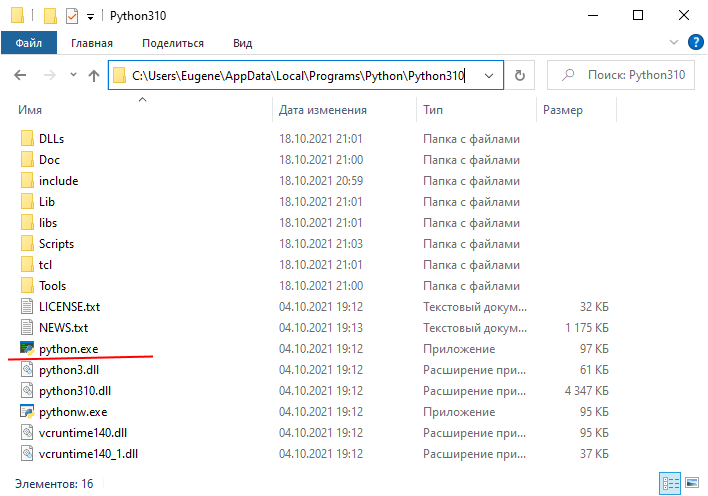
Task: Switch to the Главная ribbon tab
Action: click(x=92, y=43)
